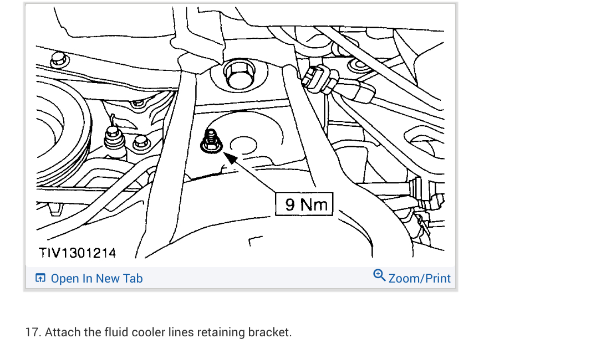Viewport: 596px width, 364px height.
Task: Click the black arrowhead near the small bolt
Action: (x=230, y=158)
